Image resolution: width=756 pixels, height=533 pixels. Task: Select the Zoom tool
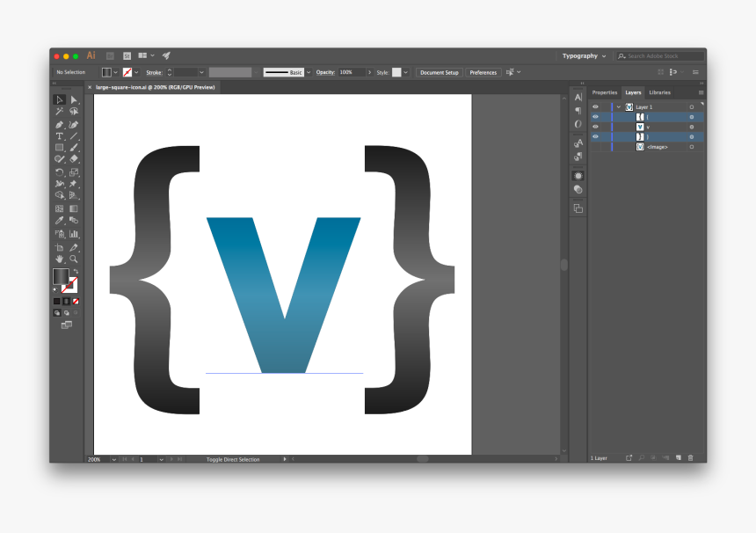click(74, 259)
